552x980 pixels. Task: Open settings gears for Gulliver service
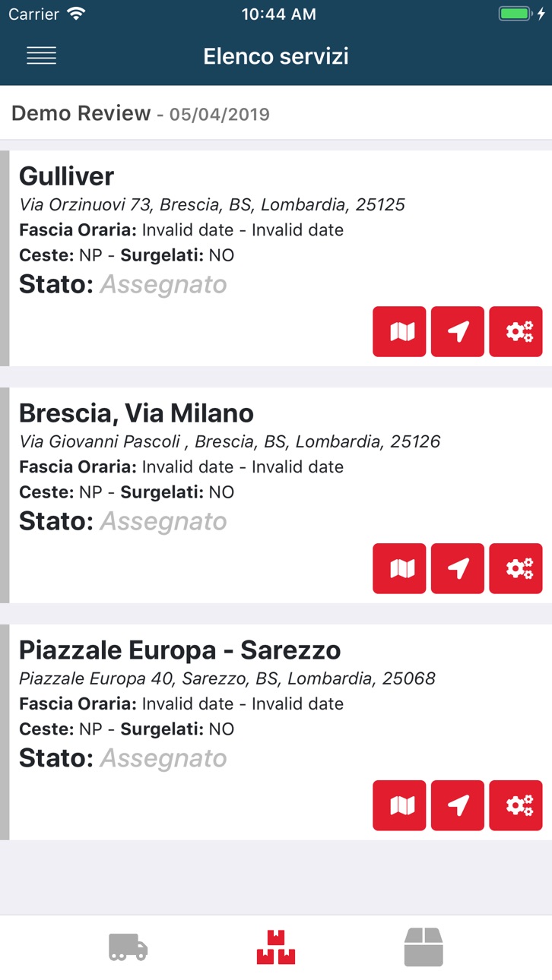tap(516, 331)
